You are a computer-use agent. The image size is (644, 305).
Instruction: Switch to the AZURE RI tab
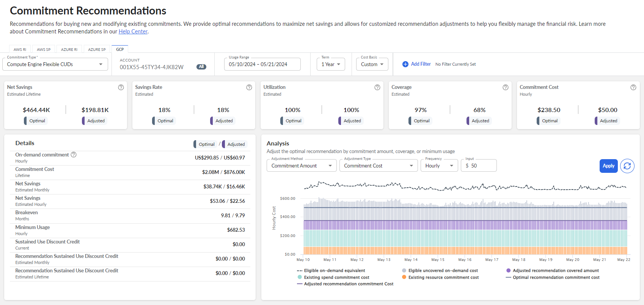pos(69,49)
